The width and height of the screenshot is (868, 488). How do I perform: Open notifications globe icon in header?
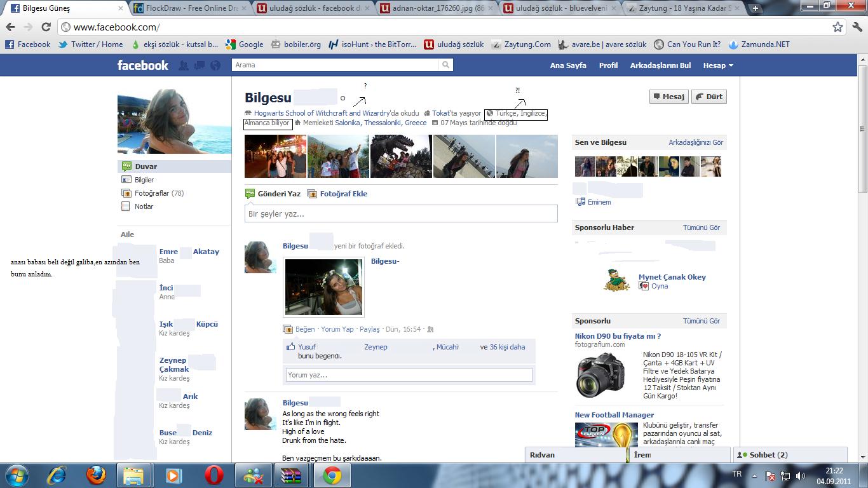point(215,65)
